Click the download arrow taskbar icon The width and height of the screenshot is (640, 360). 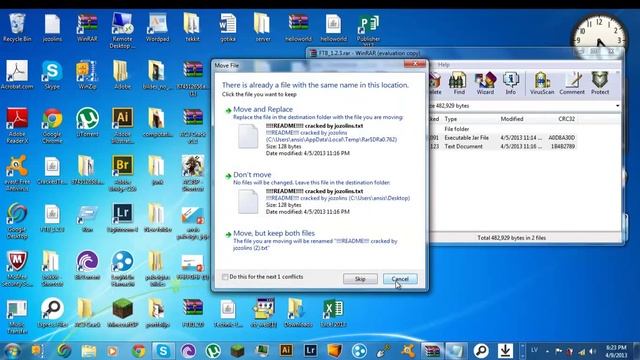click(505, 351)
